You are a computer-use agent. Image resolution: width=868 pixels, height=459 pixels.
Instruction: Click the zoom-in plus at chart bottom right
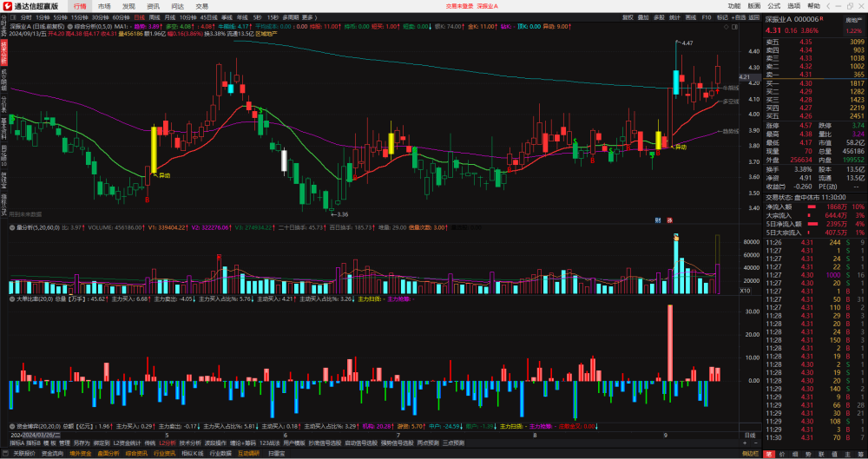coord(745,443)
